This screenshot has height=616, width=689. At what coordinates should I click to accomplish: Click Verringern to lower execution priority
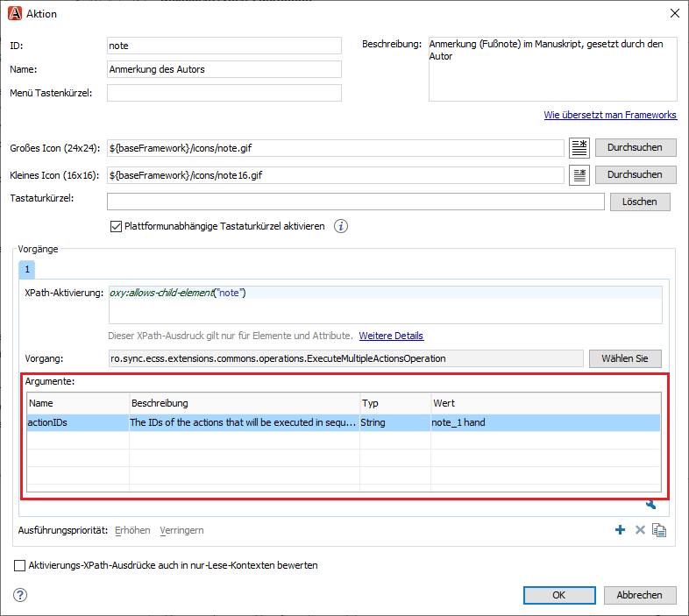pyautogui.click(x=182, y=530)
